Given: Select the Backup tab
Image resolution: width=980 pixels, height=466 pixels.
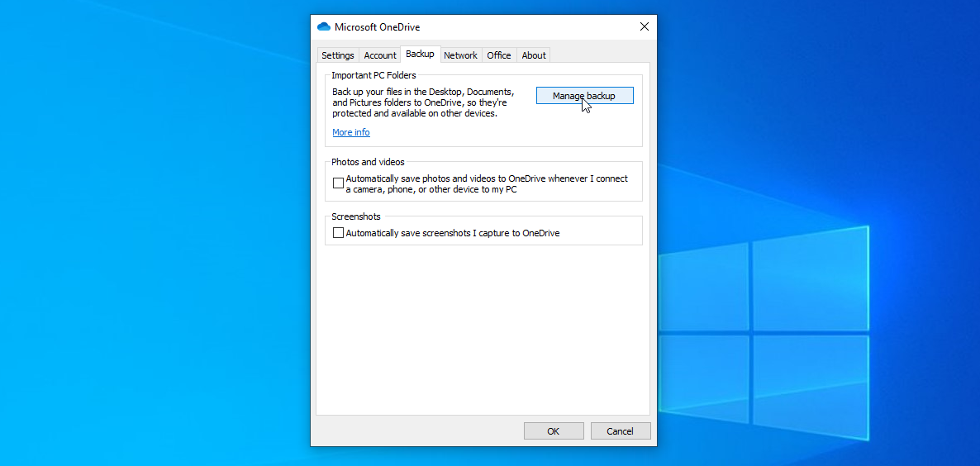Looking at the screenshot, I should pos(420,54).
